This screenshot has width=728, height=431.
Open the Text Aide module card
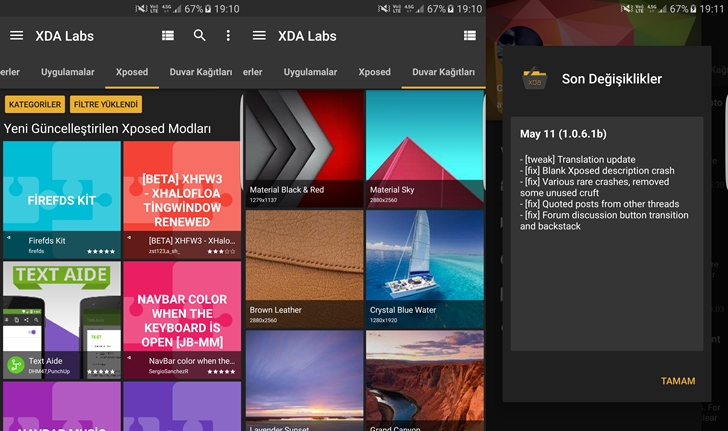[x=62, y=320]
